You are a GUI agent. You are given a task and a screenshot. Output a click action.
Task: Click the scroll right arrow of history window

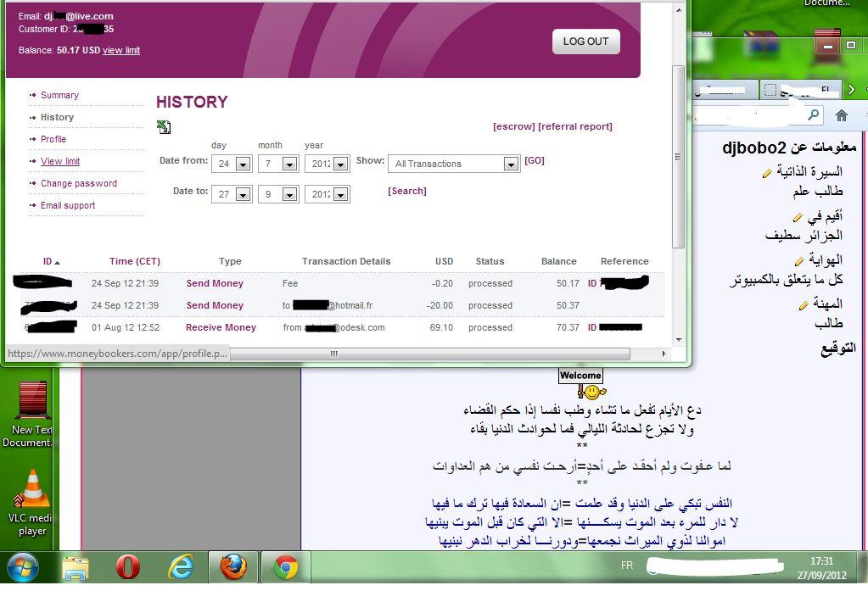[664, 354]
